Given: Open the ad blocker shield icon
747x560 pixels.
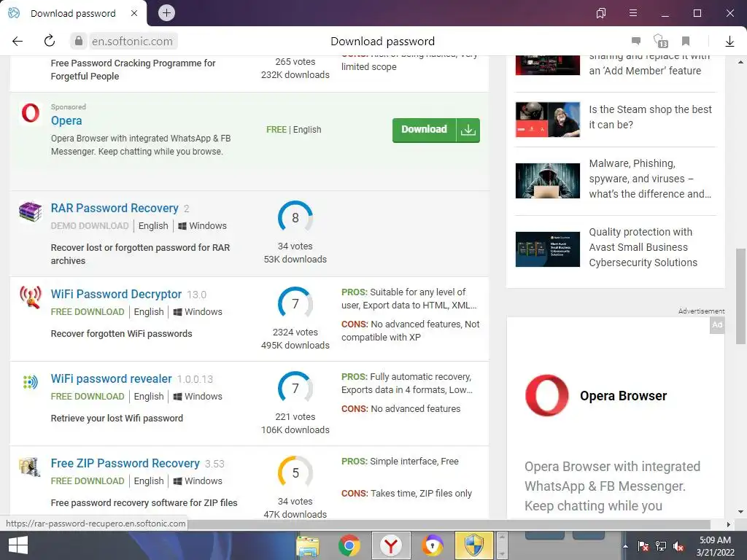Looking at the screenshot, I should click(660, 41).
